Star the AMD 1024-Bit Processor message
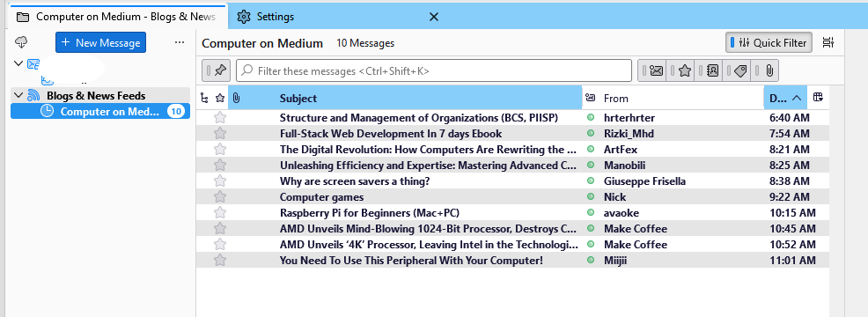Image resolution: width=868 pixels, height=317 pixels. tap(220, 229)
